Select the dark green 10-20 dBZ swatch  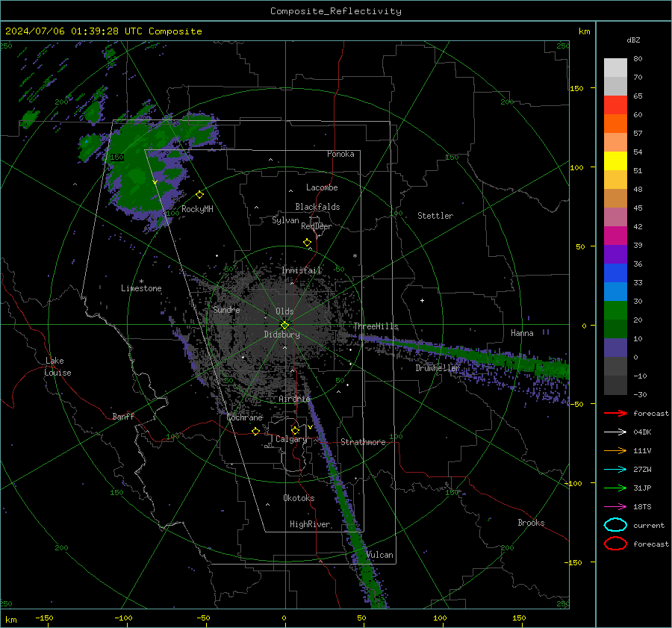(615, 329)
